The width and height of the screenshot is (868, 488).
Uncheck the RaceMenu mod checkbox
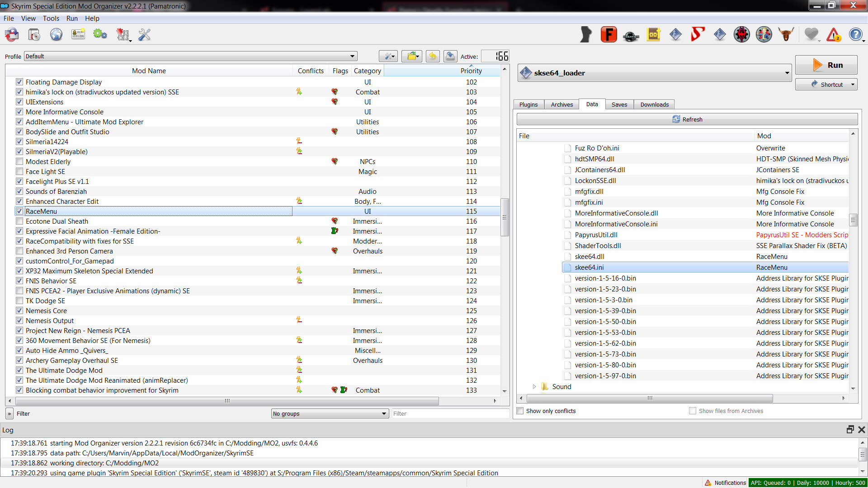pyautogui.click(x=19, y=211)
